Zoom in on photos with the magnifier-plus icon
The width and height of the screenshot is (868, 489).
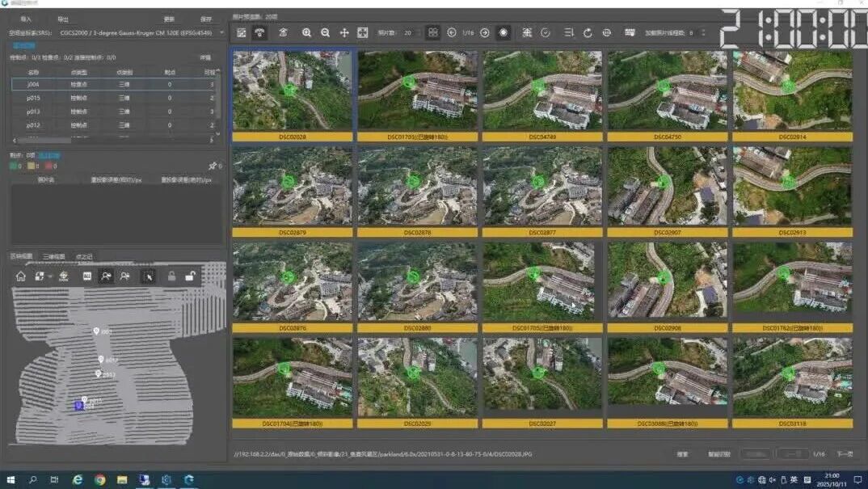306,32
